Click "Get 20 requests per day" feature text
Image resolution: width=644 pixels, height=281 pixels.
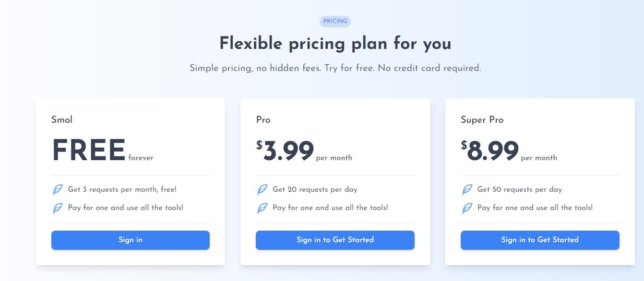[x=315, y=189]
